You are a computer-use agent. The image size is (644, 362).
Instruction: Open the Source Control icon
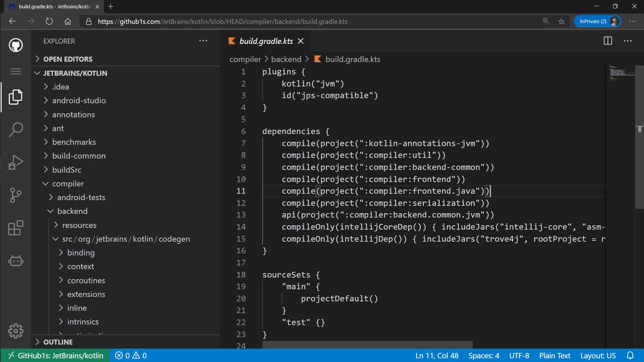pyautogui.click(x=16, y=195)
